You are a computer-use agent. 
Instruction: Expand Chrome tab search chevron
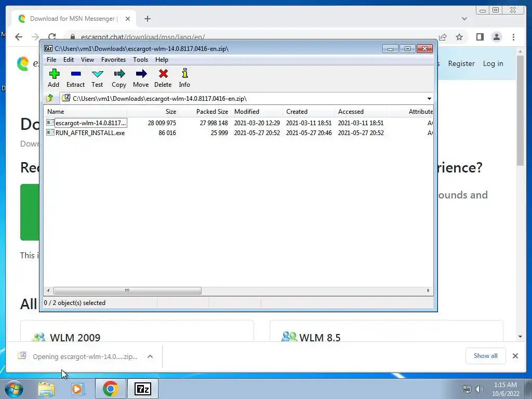(464, 19)
